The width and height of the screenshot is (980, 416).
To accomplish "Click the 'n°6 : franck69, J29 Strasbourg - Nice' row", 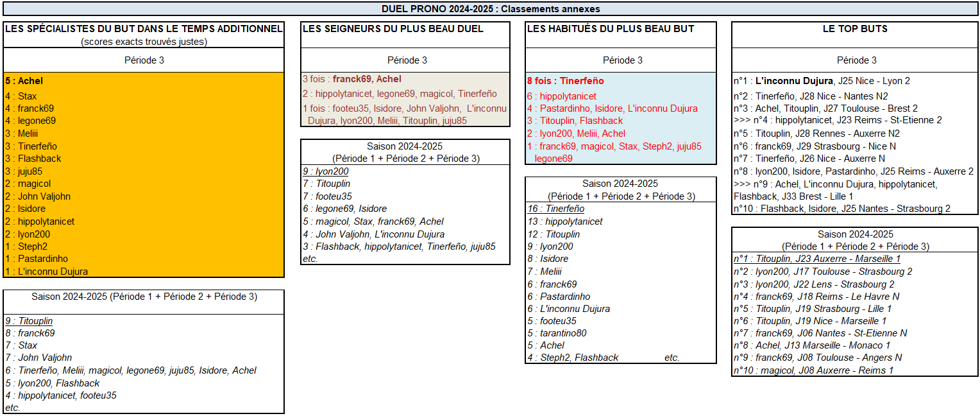I will point(815,146).
